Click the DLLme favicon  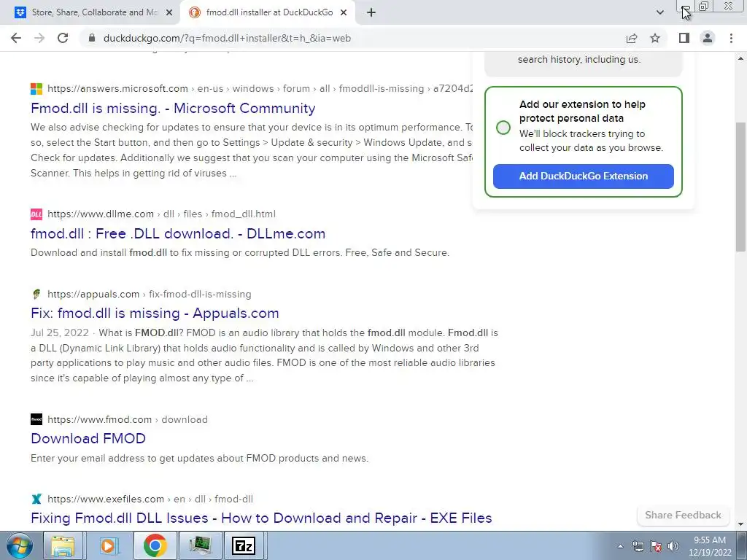pos(36,214)
